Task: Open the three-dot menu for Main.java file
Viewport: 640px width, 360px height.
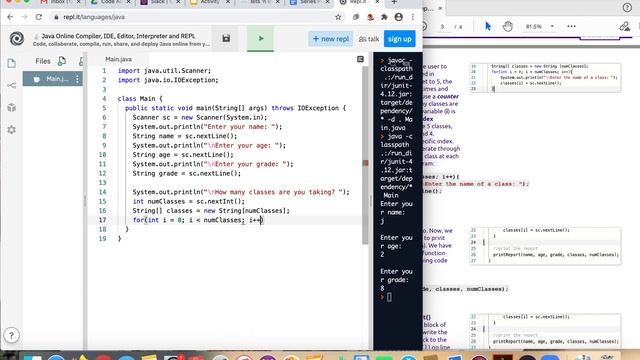Action: coord(77,79)
